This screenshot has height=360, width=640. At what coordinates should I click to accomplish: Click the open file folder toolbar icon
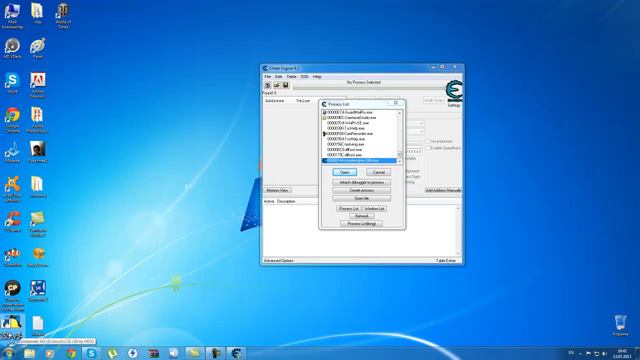(x=277, y=85)
